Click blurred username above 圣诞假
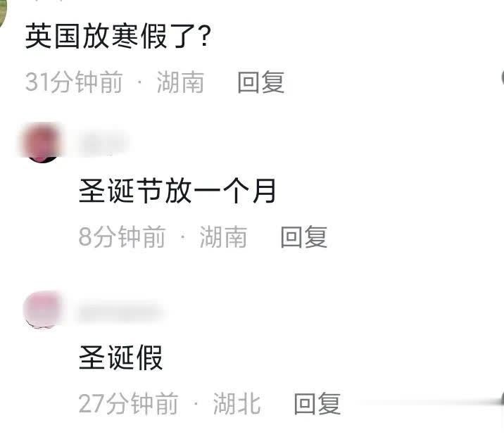The height and width of the screenshot is (437, 504). tap(122, 310)
